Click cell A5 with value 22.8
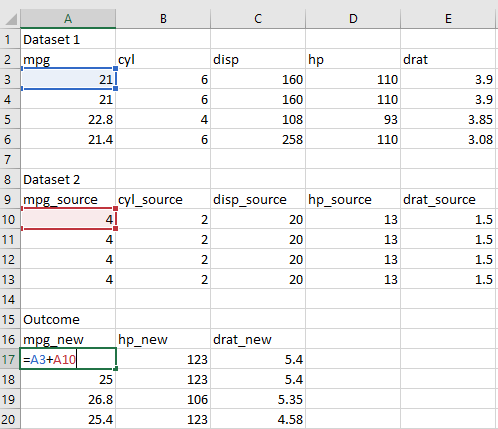Screen dimensions: 498x429 pos(68,119)
